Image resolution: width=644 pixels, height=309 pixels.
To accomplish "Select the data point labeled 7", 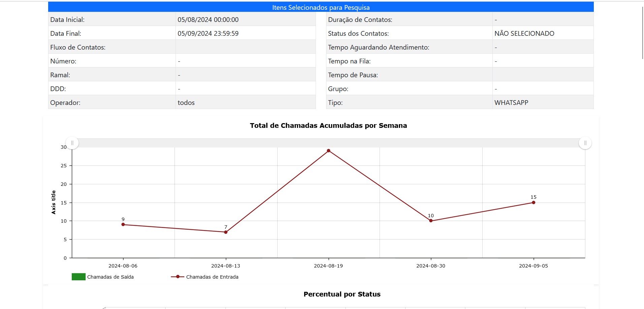I will pos(226,232).
